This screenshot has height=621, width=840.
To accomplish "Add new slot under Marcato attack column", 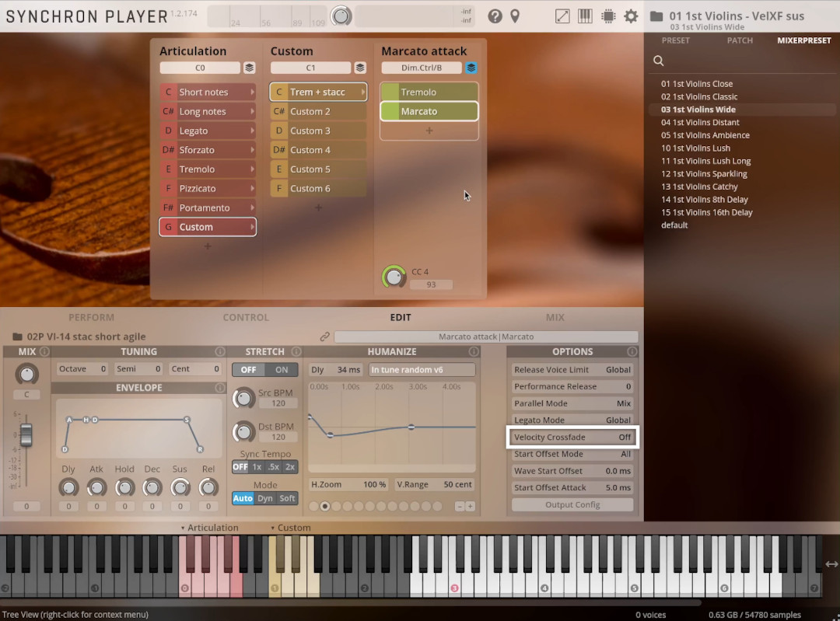I will (429, 131).
